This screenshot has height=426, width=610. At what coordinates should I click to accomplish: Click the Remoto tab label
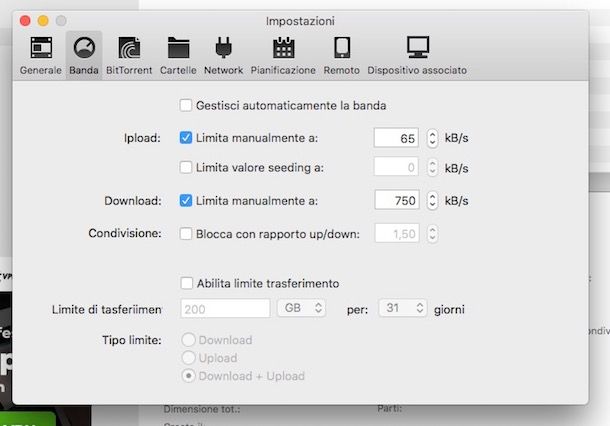point(342,70)
